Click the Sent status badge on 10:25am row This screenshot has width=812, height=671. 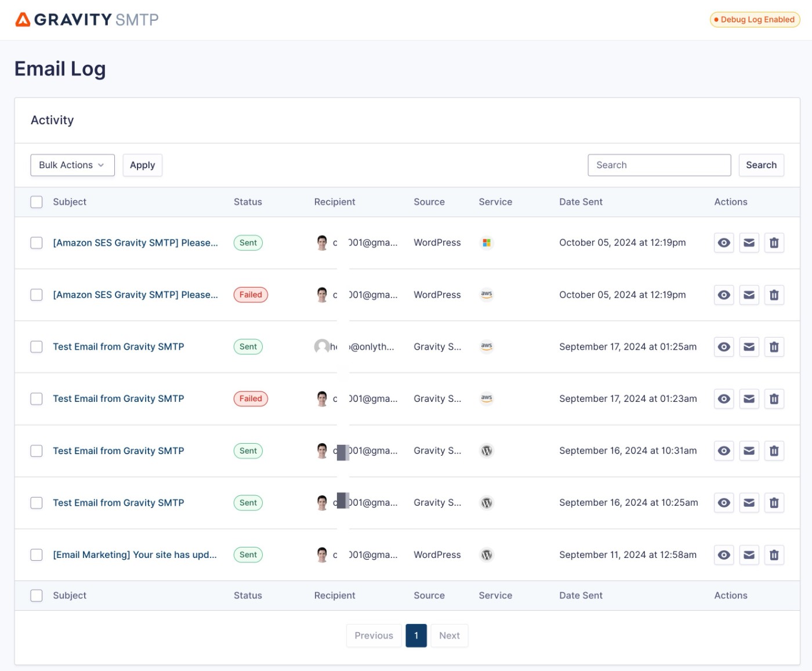tap(248, 503)
